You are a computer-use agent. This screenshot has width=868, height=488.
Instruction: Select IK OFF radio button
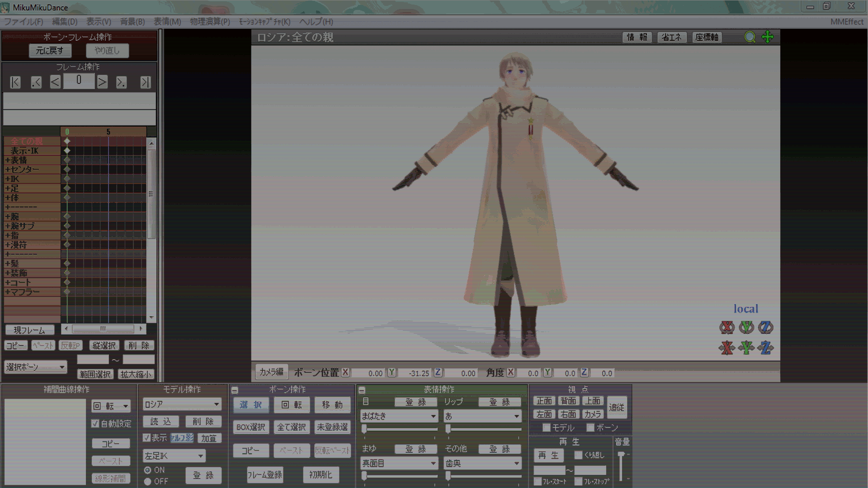(148, 482)
